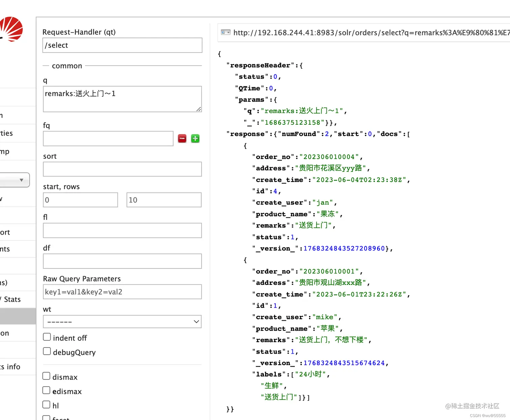Click remarks value "送货上门, 不想下楼"
This screenshot has height=420, width=510.
pos(331,340)
